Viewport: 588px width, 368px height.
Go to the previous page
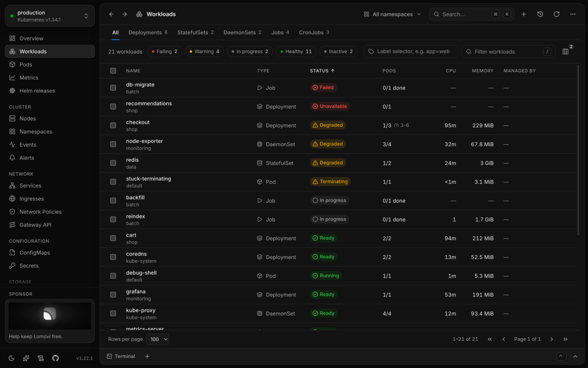504,339
